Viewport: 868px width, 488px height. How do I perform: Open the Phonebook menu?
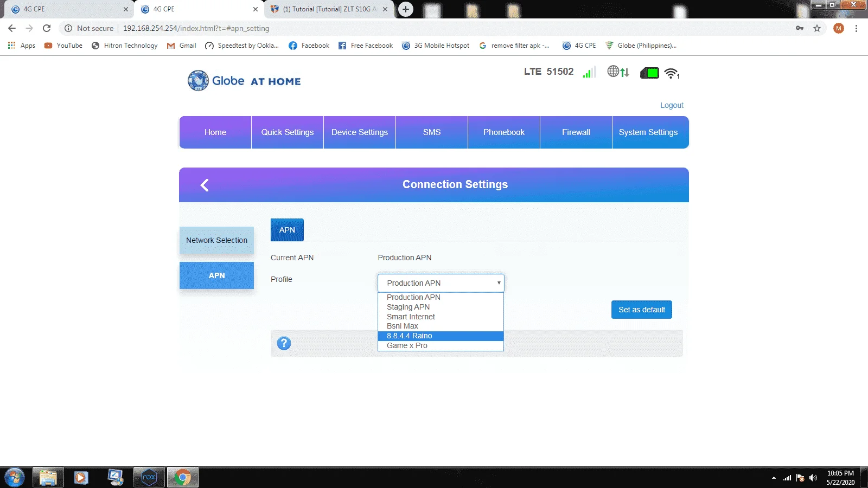click(x=504, y=132)
